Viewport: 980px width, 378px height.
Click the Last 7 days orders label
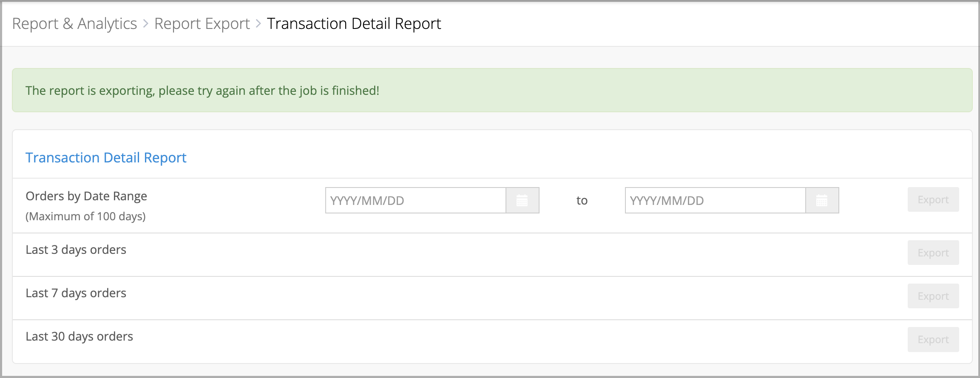(x=76, y=293)
